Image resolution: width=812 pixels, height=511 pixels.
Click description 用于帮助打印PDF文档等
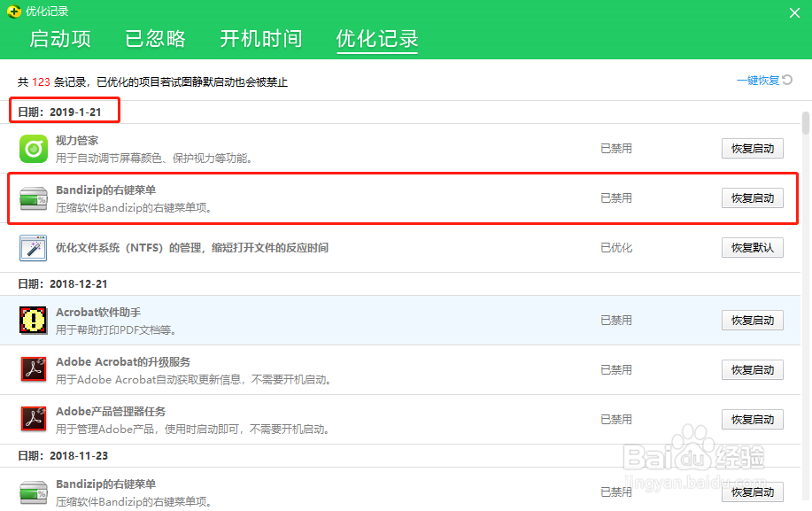pos(116,329)
